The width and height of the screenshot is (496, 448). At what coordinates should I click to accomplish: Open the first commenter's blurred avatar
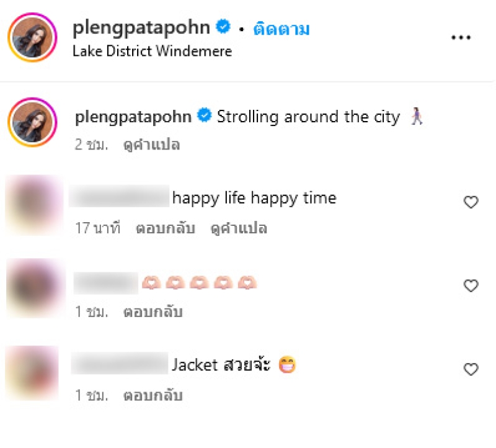coord(34,205)
